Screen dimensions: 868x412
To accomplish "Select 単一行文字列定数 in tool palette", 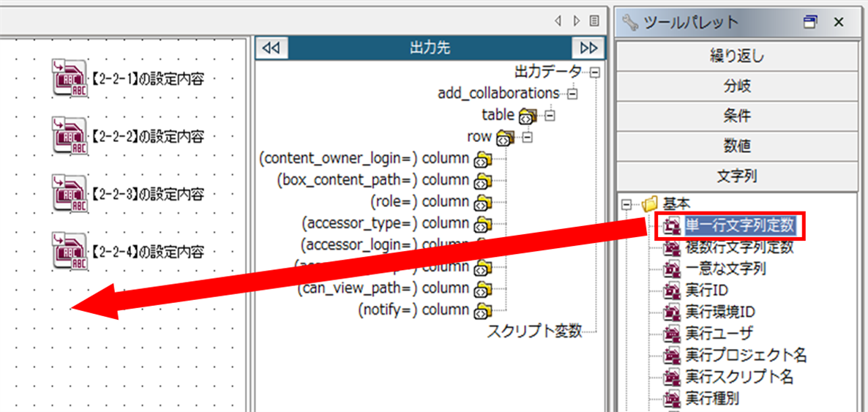I will pos(739,225).
